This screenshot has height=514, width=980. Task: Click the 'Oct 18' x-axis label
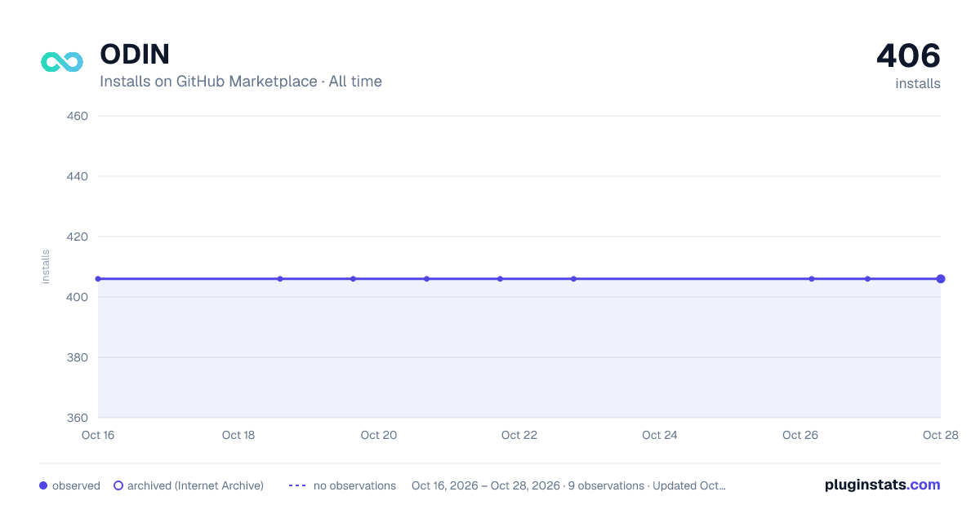tap(238, 435)
